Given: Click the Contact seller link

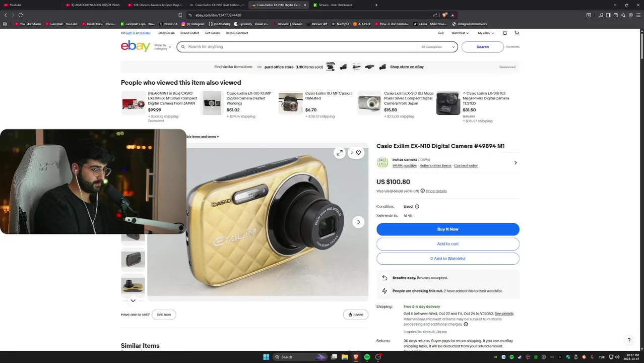Looking at the screenshot, I should (x=466, y=166).
